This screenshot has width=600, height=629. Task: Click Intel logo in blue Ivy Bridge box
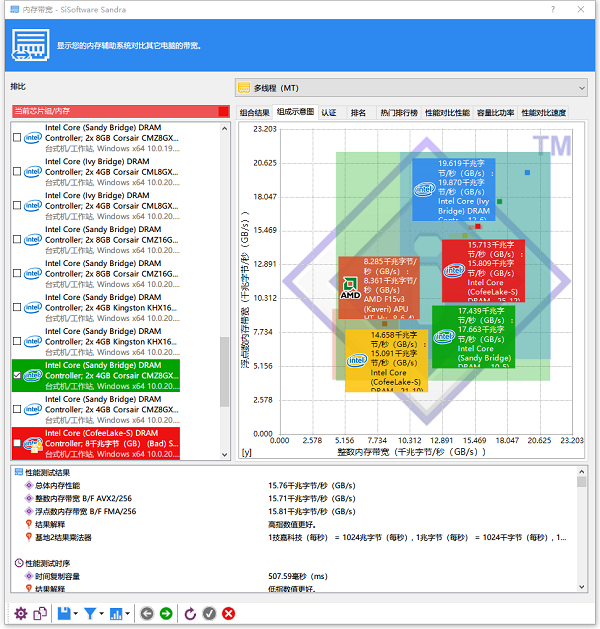(424, 189)
